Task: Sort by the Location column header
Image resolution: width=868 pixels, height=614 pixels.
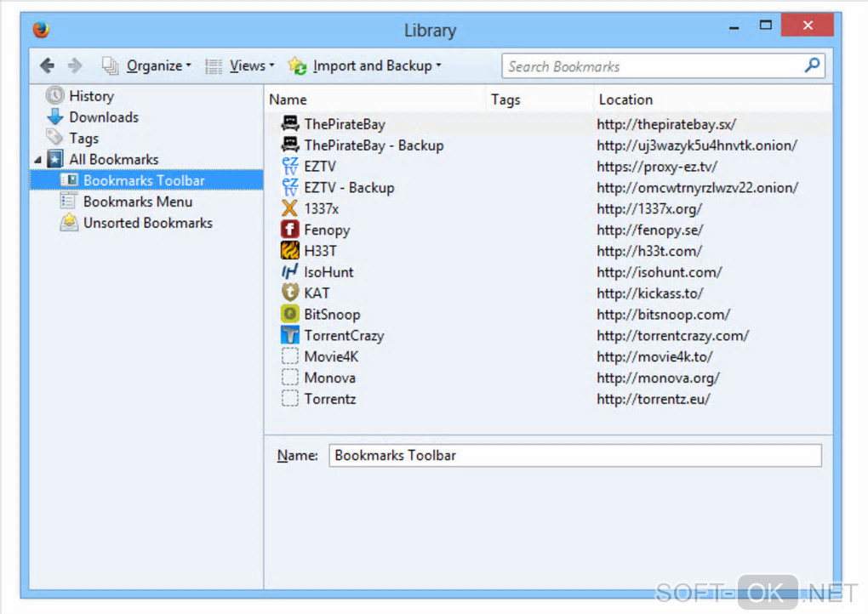Action: 625,99
